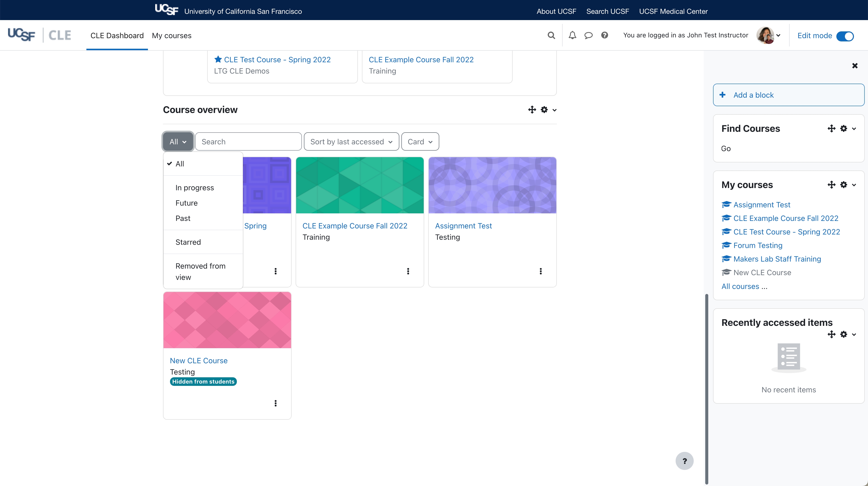The height and width of the screenshot is (486, 868).
Task: Expand Find Courses block chevron
Action: pos(854,129)
